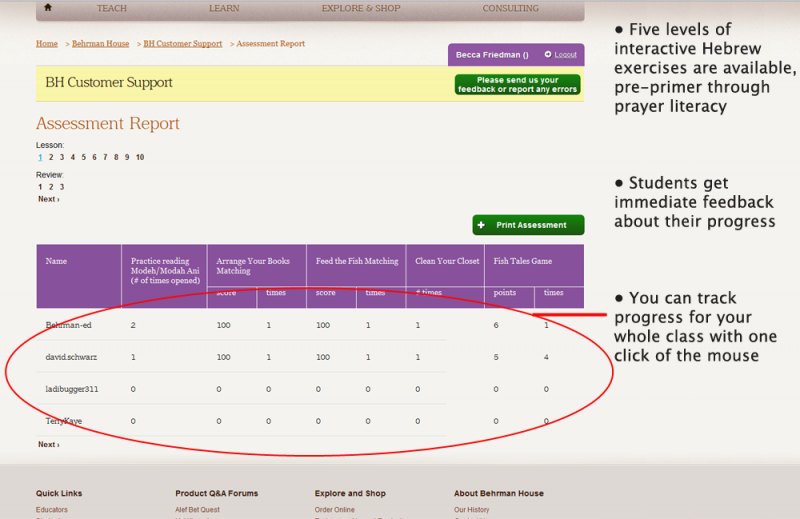Viewport: 800px width, 519px height.
Task: Select Lesson 8
Action: coord(116,157)
